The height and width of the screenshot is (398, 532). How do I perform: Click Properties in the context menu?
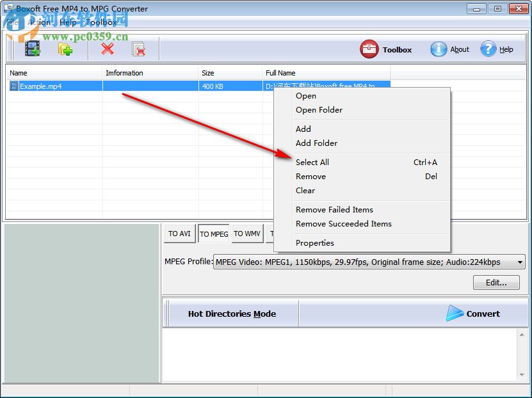pyautogui.click(x=314, y=243)
